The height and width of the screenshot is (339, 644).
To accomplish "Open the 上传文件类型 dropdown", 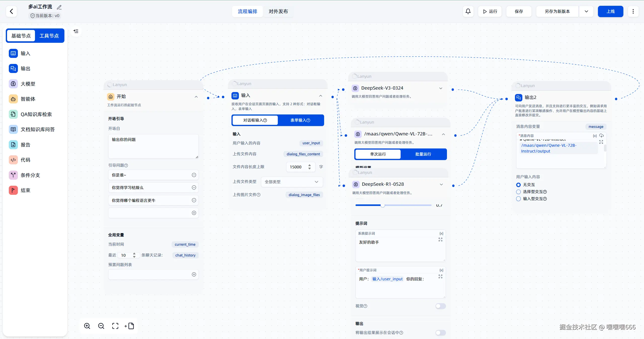I will (292, 182).
